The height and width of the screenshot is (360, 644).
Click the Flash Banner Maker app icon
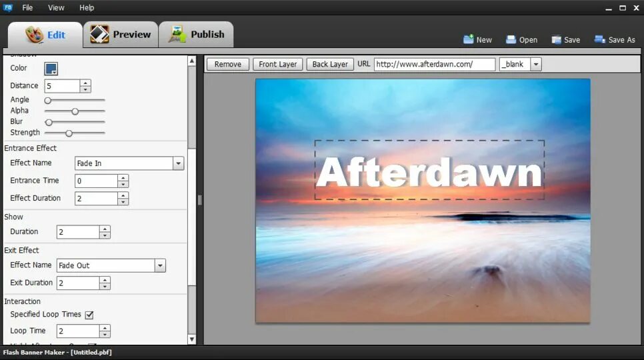7,7
